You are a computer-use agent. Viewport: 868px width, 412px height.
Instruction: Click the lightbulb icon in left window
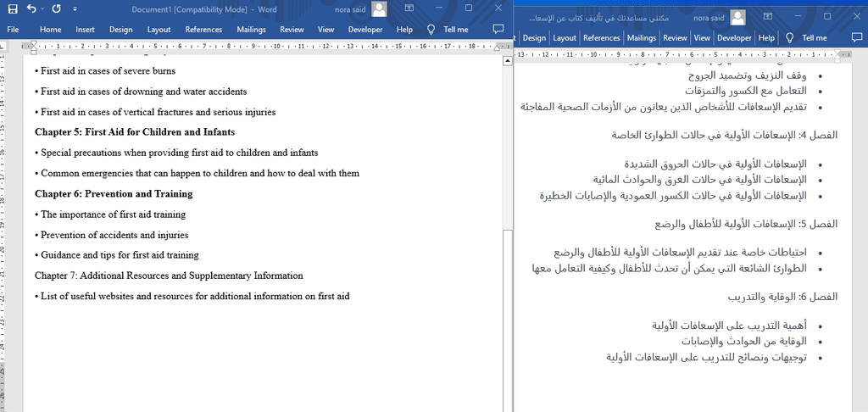(431, 30)
